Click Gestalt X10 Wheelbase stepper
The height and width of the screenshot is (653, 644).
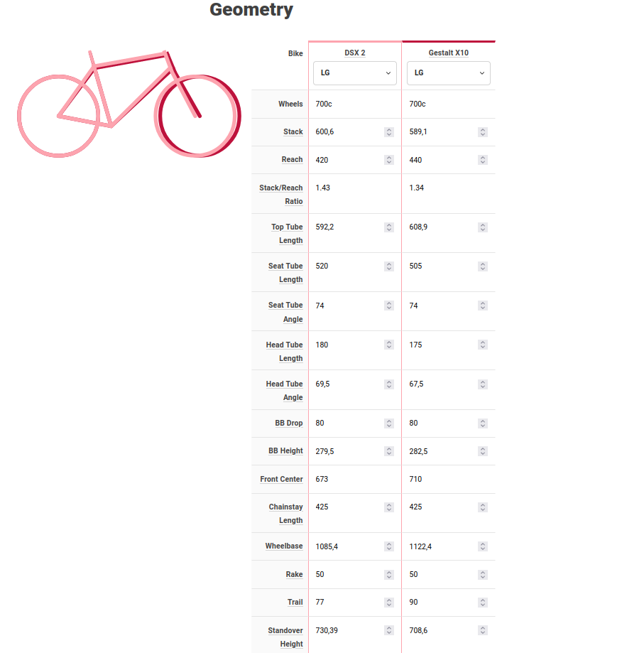483,546
